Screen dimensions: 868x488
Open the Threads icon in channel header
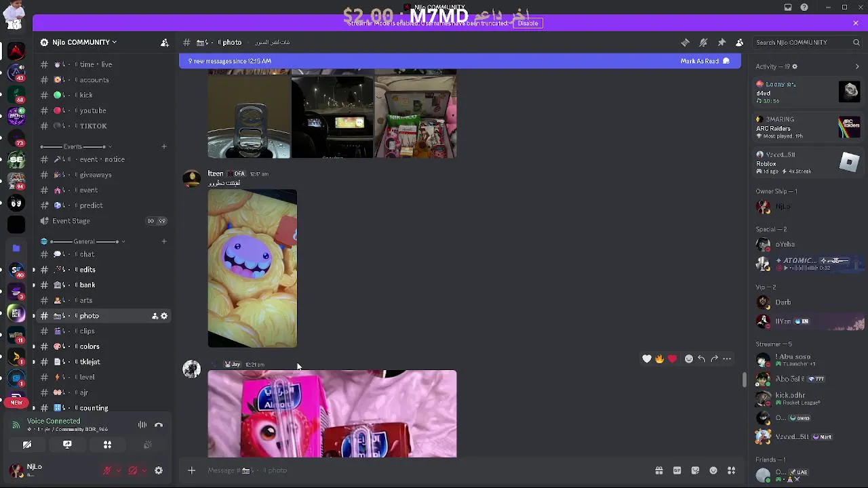coord(685,42)
